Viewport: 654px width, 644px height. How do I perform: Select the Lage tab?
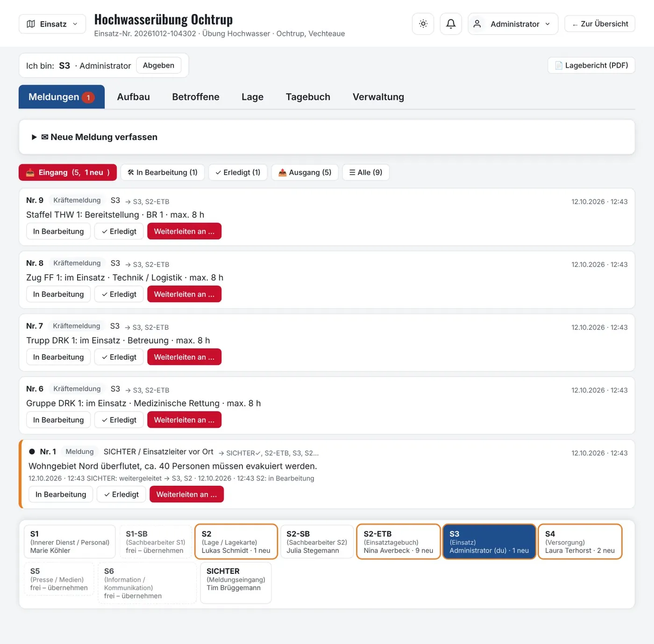tap(253, 97)
